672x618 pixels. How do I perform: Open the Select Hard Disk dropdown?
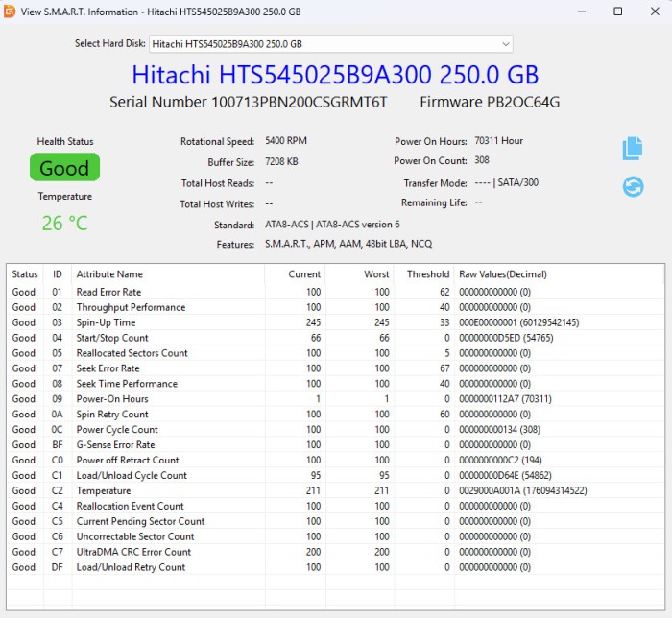point(331,44)
